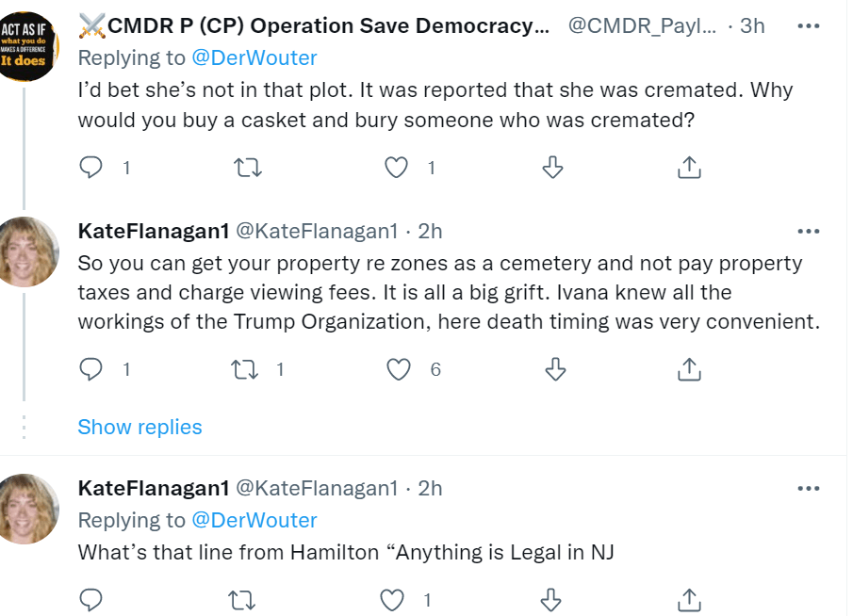Viewport: 853px width, 616px height.
Task: Like KateFlanagan1's property taxes tweet
Action: pyautogui.click(x=400, y=369)
